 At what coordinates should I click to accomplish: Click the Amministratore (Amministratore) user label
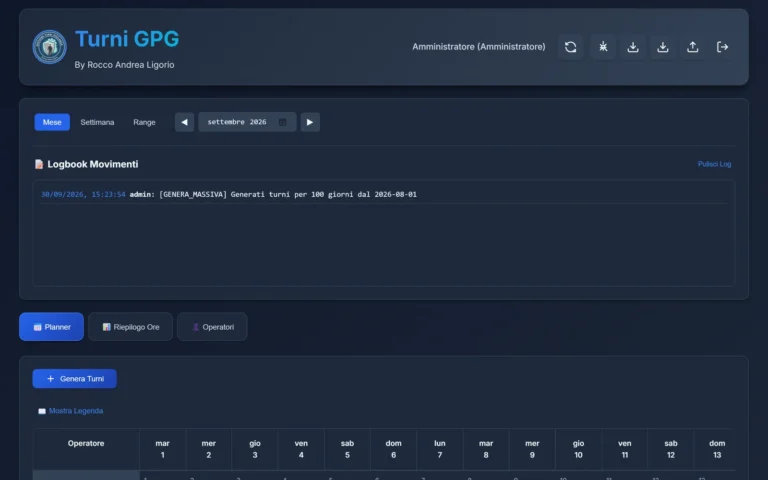click(x=479, y=47)
